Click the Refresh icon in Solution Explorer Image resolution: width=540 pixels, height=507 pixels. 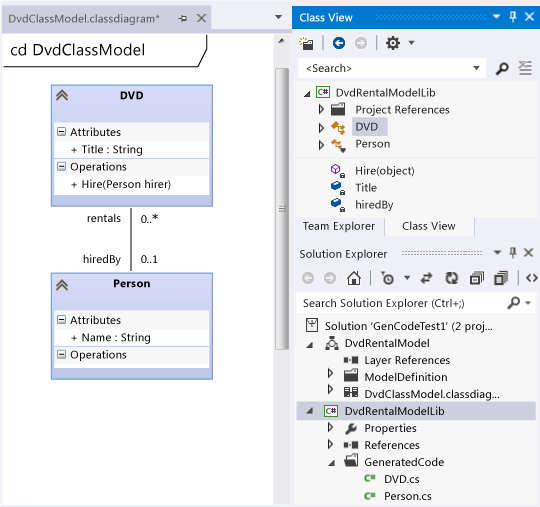point(451,278)
